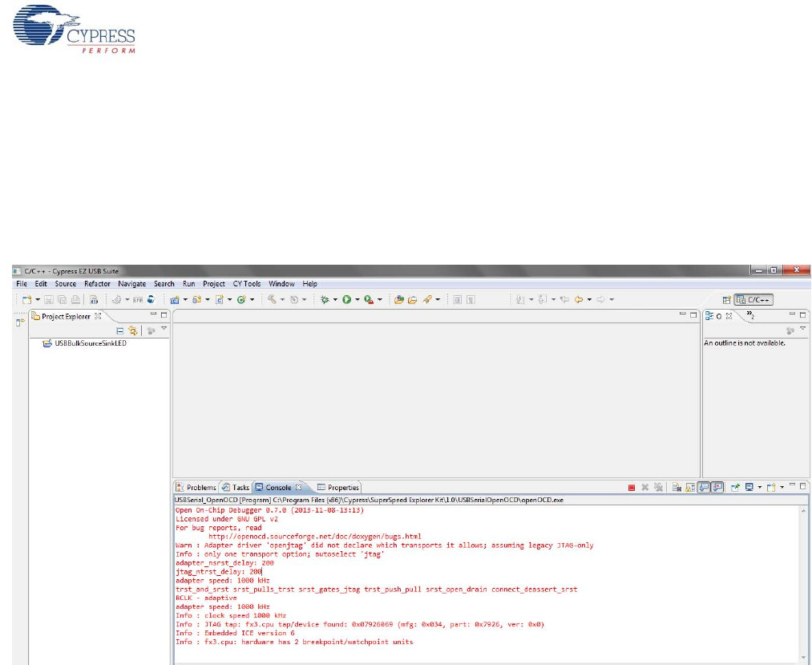Viewport: 812px width, 665px height.
Task: Open the Debug dropdown arrow
Action: pos(335,299)
